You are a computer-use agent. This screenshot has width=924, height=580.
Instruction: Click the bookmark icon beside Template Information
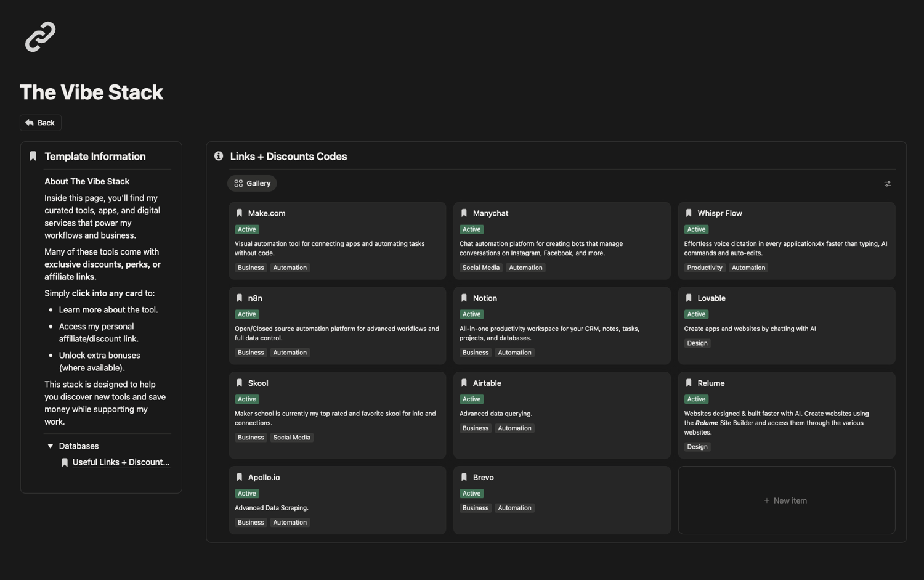pos(33,157)
